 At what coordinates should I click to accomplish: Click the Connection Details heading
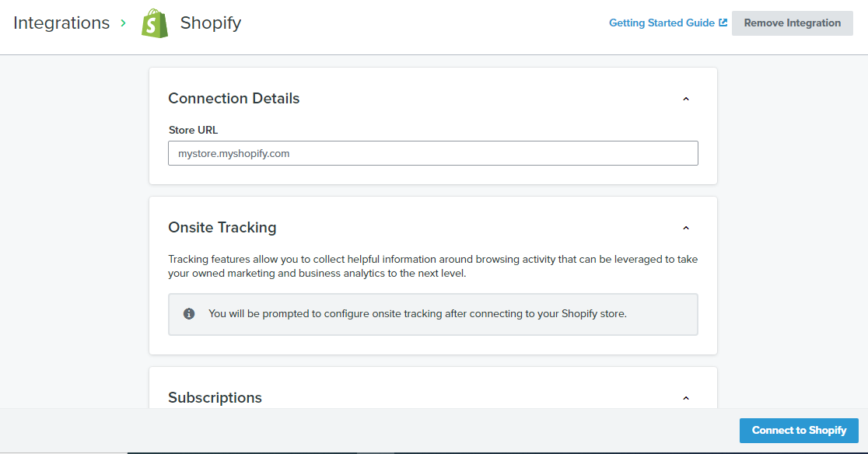233,99
